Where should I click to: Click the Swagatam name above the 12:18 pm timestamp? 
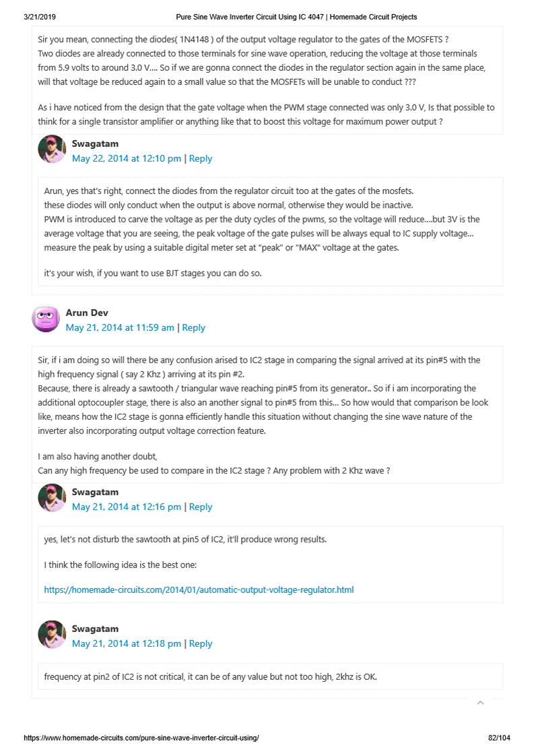point(95,629)
